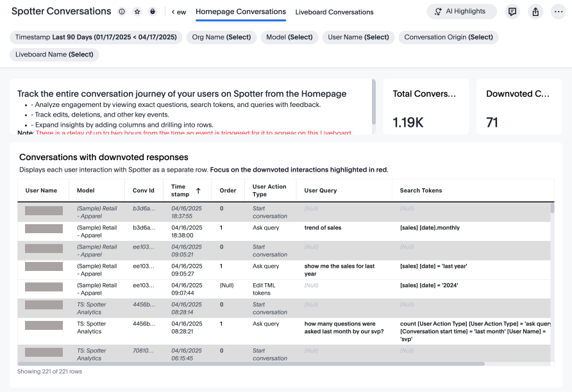Viewport: 572px width, 392px height.
Task: Open the more options ellipsis menu
Action: coord(557,12)
